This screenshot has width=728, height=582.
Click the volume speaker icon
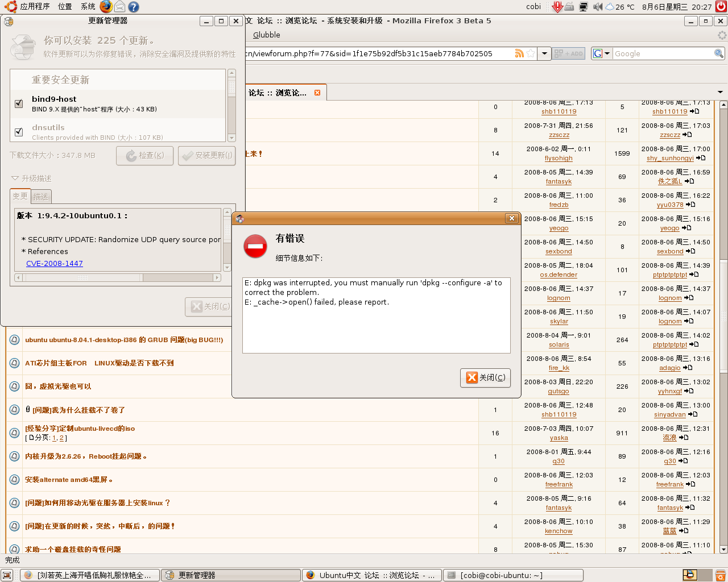tap(598, 7)
